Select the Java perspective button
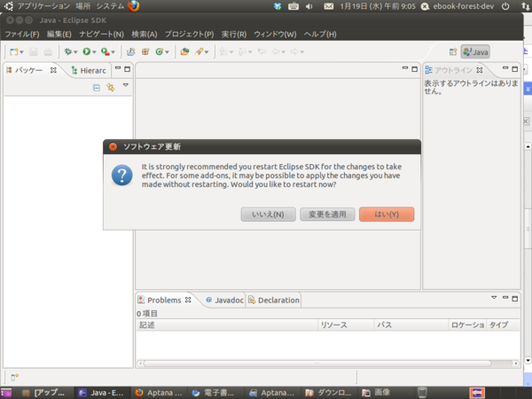The width and height of the screenshot is (532, 399). 475,52
